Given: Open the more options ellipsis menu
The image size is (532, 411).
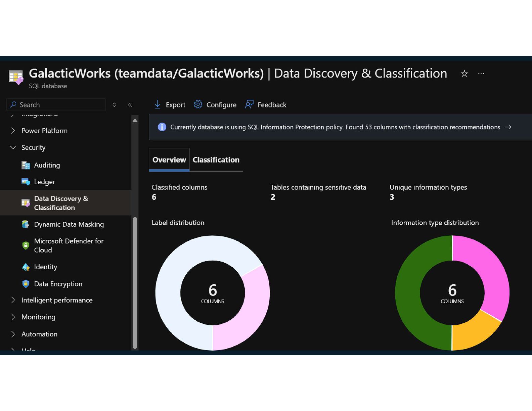Looking at the screenshot, I should 481,74.
